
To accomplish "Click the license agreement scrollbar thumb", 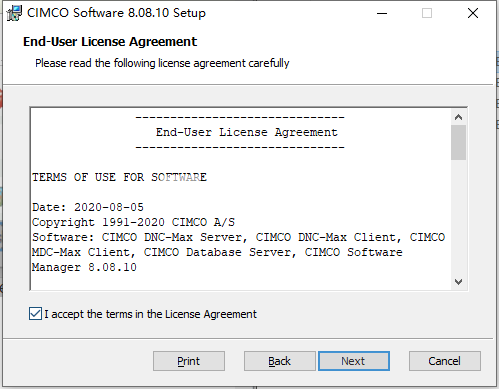I will tap(458, 143).
